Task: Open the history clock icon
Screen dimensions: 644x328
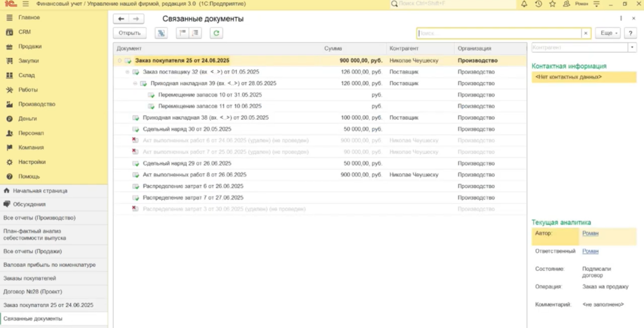Action: coord(538,4)
